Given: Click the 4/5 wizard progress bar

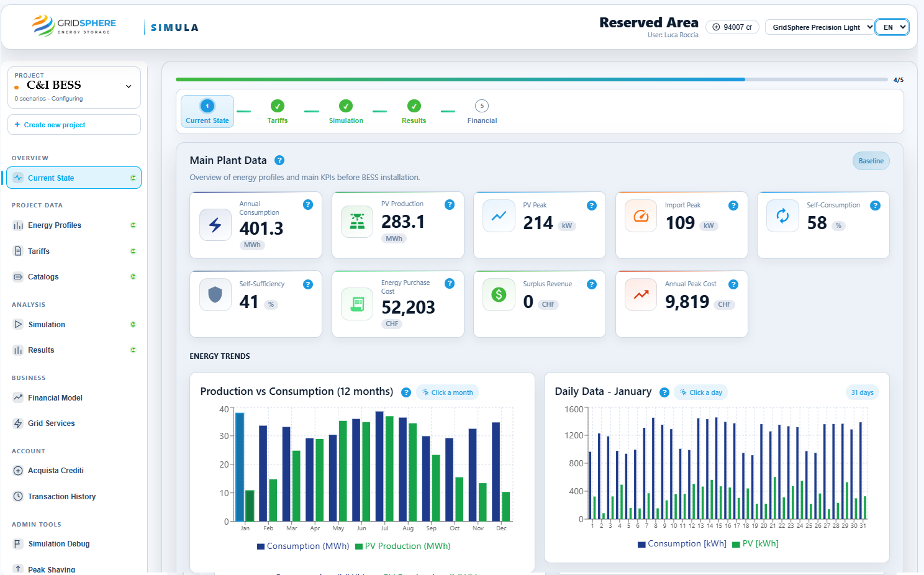Looking at the screenshot, I should (x=532, y=79).
